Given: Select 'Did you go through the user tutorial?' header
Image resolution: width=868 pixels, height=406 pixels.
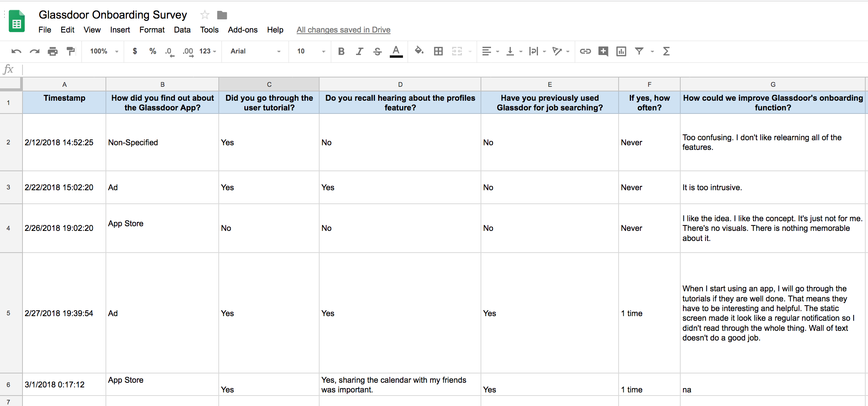Looking at the screenshot, I should (269, 103).
